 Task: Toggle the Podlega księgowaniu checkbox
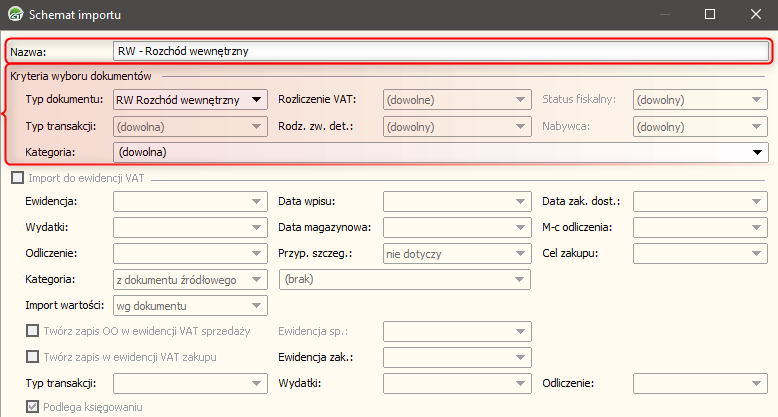click(33, 408)
